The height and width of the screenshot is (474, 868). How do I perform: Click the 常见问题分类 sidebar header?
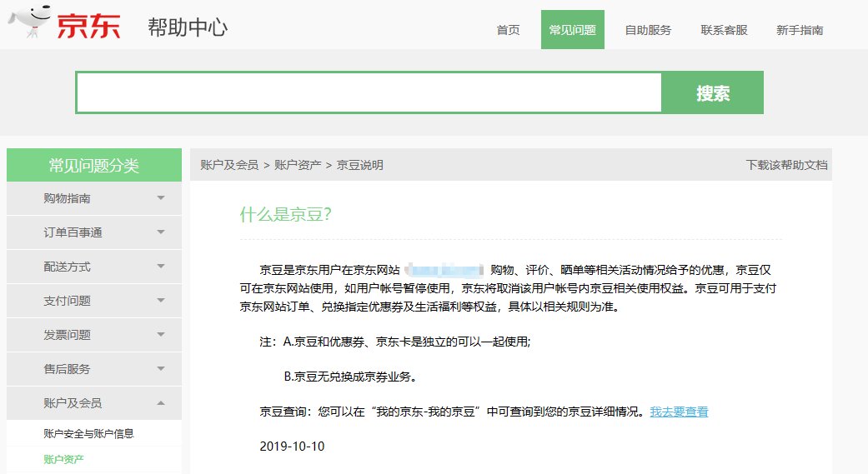[94, 165]
